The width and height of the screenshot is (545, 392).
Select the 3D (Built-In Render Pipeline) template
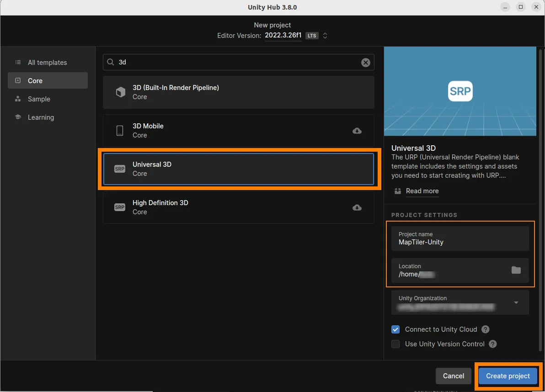pos(239,92)
